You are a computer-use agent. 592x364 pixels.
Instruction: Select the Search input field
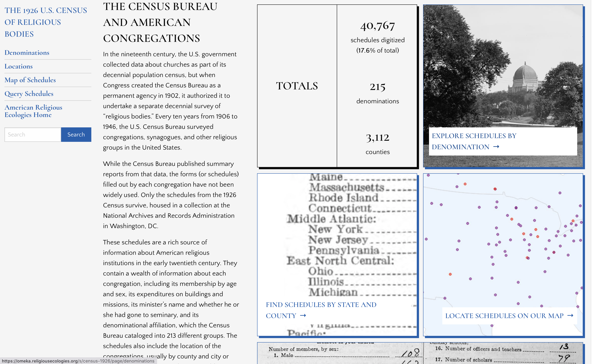[x=32, y=134]
